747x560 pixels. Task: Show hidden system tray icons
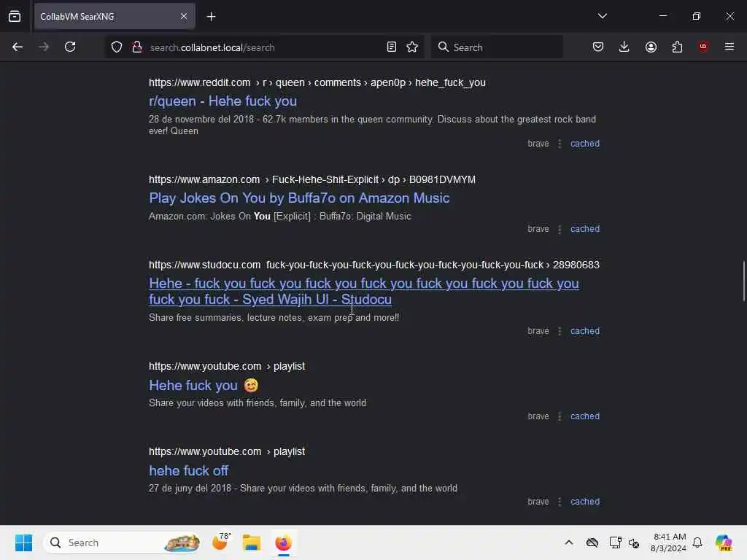tap(568, 542)
